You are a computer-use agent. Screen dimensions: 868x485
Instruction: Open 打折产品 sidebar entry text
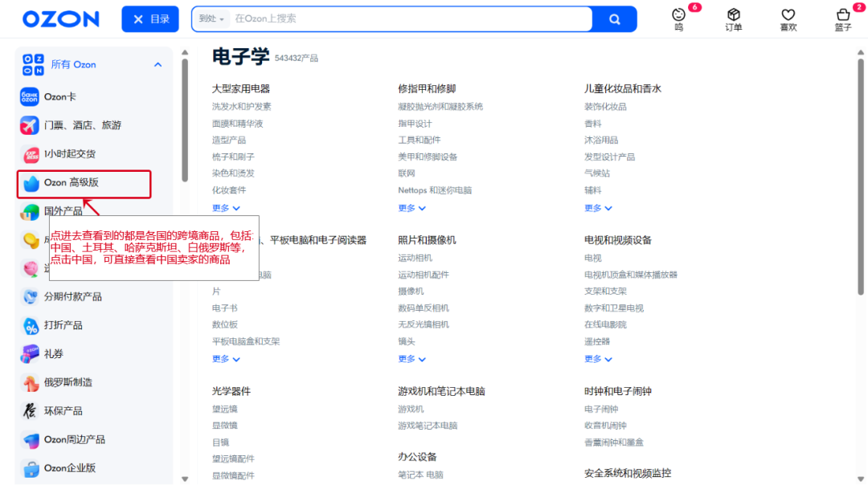pos(63,325)
